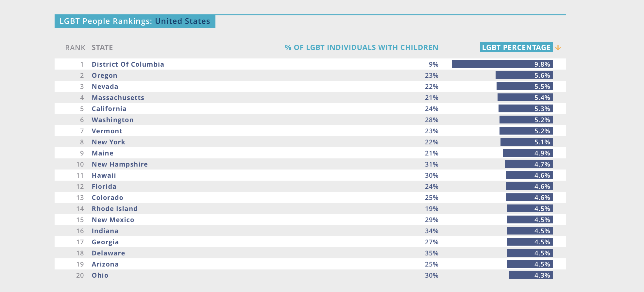The image size is (644, 292).
Task: Select the Delaware row link
Action: (108, 253)
